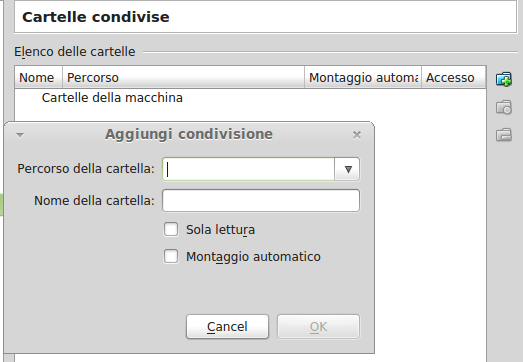Open the dialog window menu triangle
The height and width of the screenshot is (362, 523).
point(20,135)
